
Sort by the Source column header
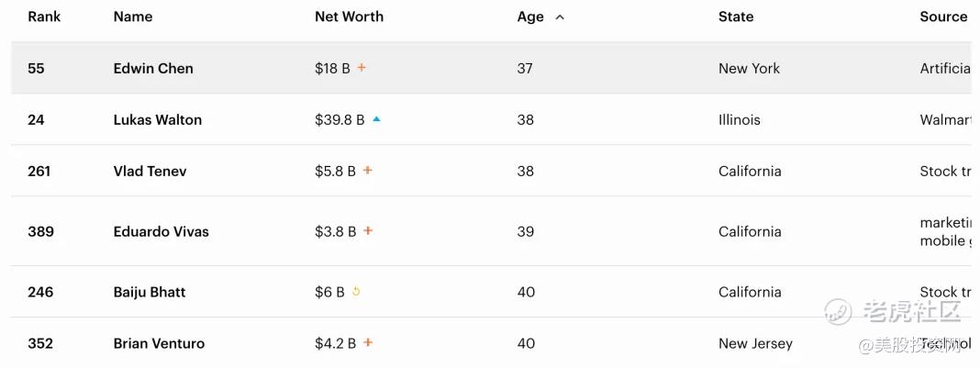[943, 17]
